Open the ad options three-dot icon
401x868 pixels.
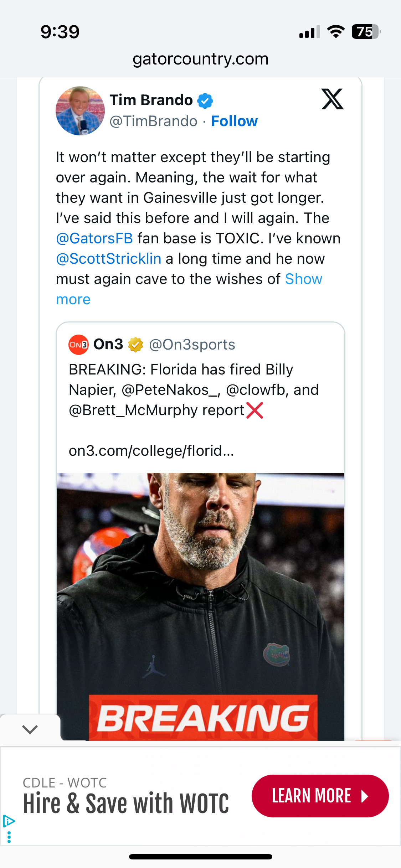(9, 837)
